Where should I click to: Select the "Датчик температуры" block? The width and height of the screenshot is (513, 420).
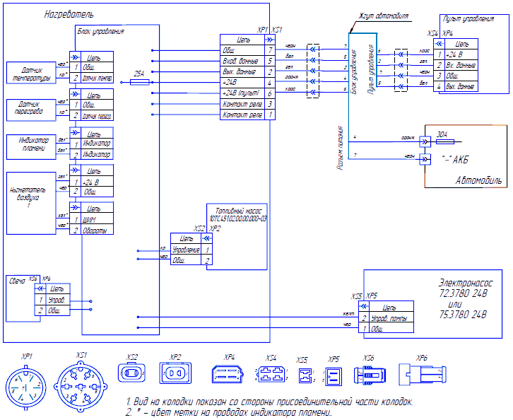pyautogui.click(x=31, y=73)
